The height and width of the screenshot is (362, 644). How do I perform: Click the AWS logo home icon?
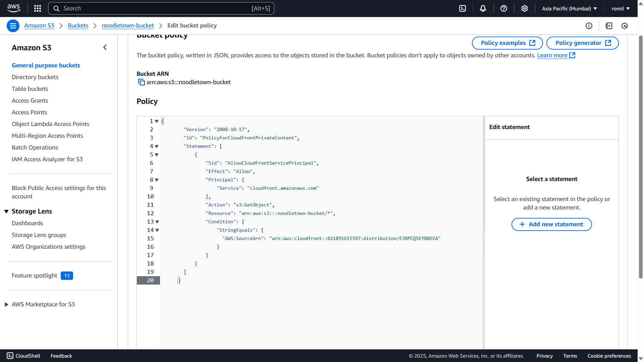tap(14, 8)
